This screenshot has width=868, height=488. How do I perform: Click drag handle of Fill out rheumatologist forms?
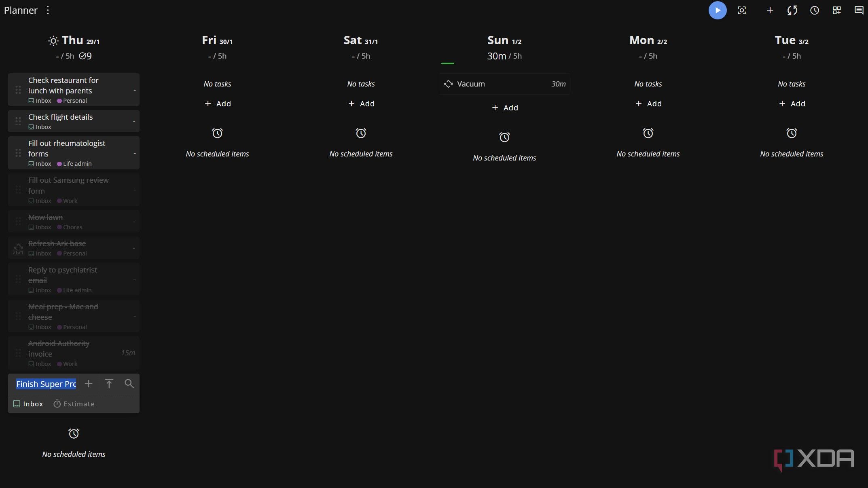tap(18, 153)
